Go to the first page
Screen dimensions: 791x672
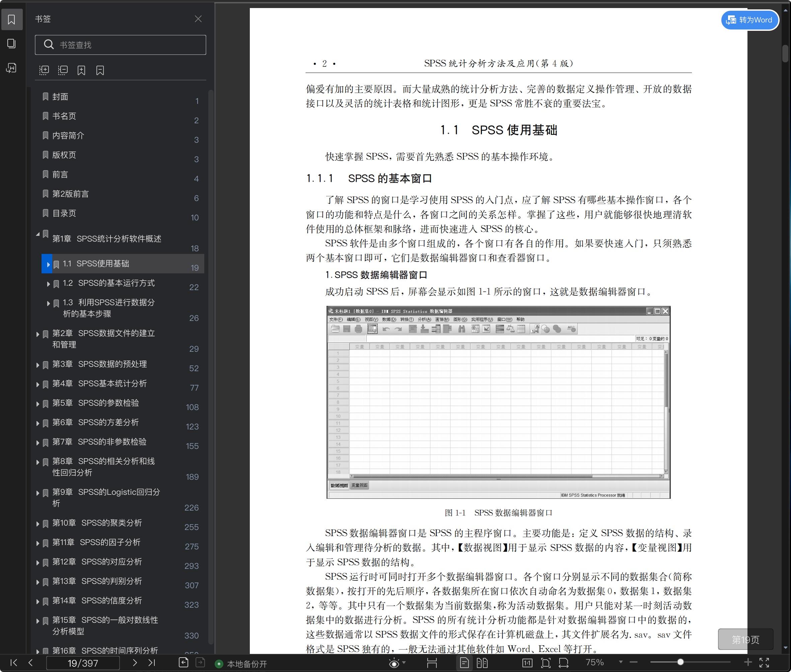coord(14,663)
